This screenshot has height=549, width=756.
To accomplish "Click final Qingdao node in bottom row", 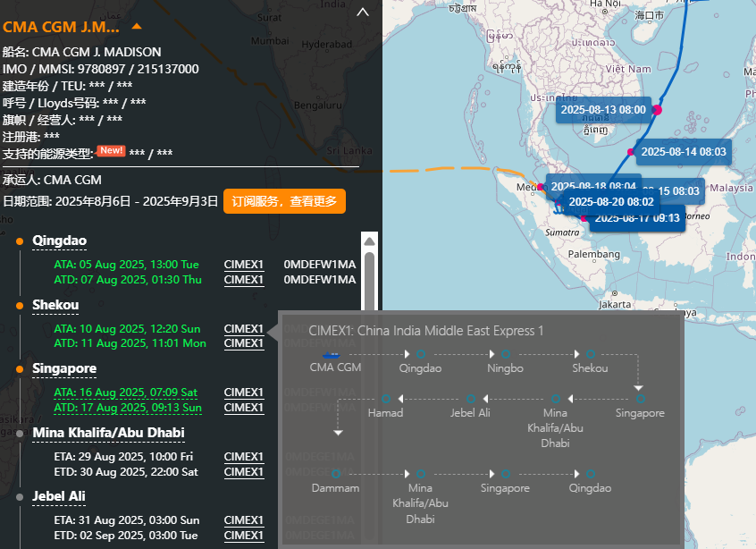I will point(591,474).
